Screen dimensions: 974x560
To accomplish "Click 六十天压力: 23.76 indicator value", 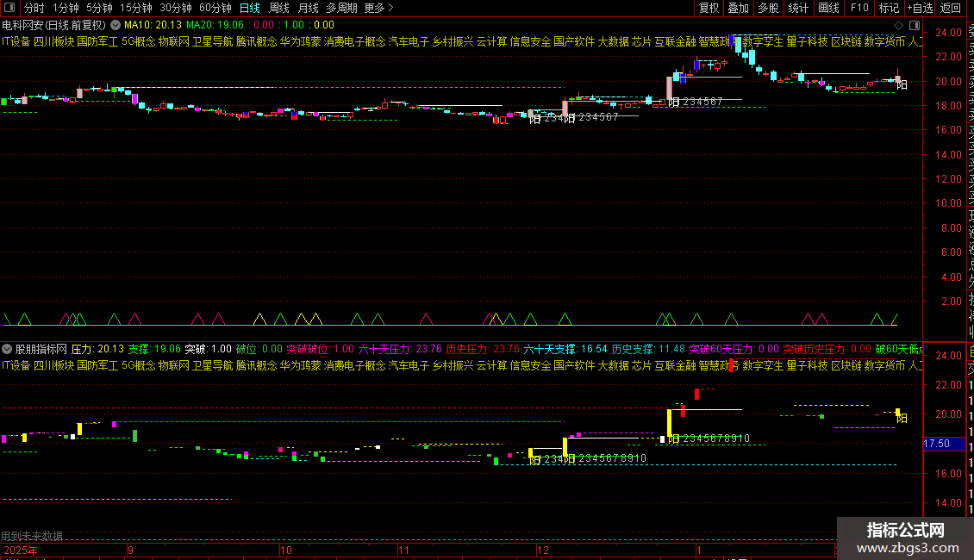I will pos(400,350).
